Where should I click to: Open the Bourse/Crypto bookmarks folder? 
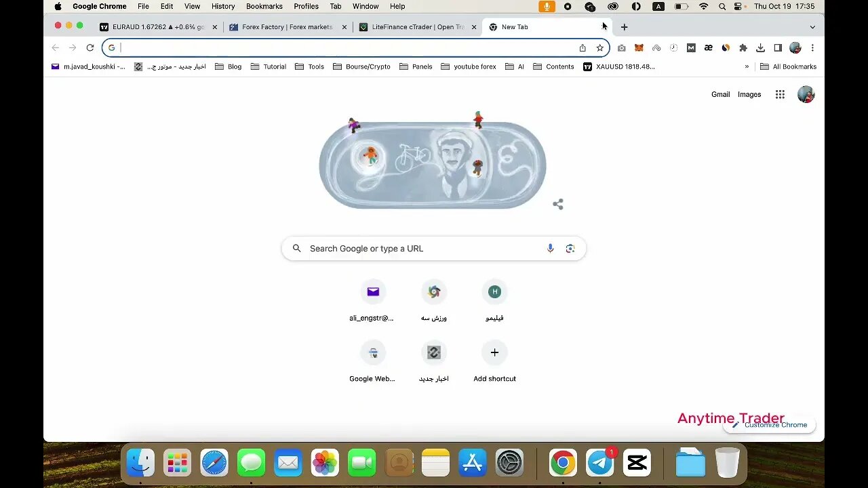point(361,67)
